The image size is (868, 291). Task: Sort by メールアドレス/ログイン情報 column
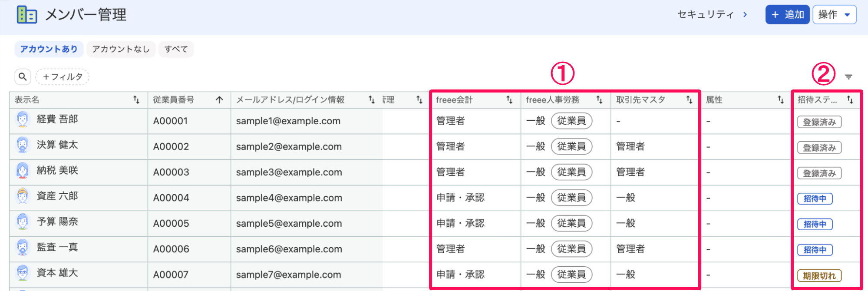pyautogui.click(x=372, y=100)
